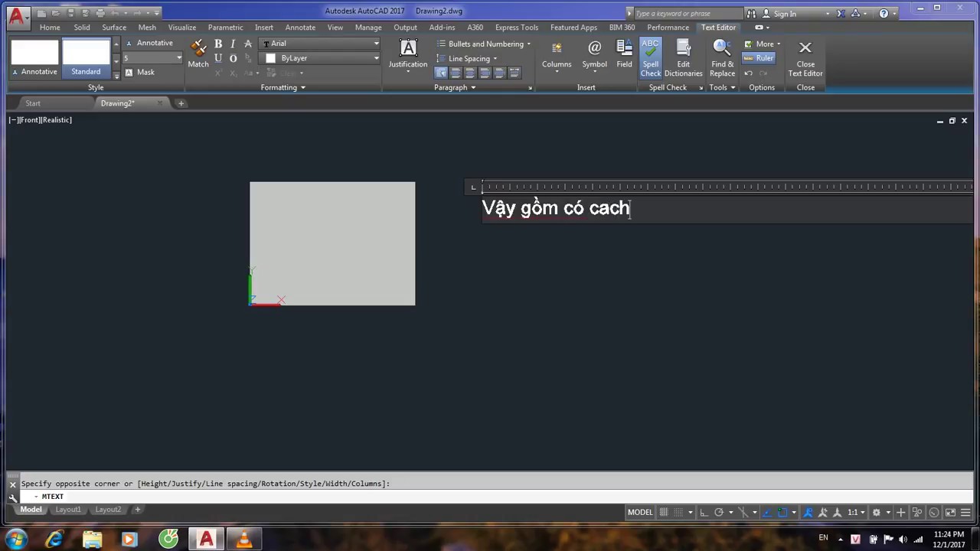Insert a Symbol into the text
Screen dimensions: 980x551
pyautogui.click(x=594, y=56)
